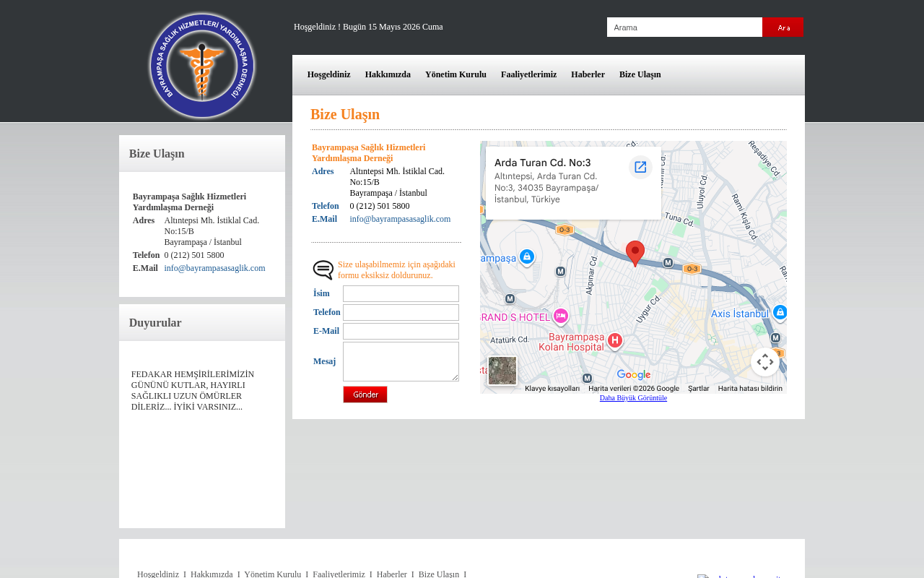Focus the Arama search field
Viewport: 924px width, 578px height.
tap(684, 27)
